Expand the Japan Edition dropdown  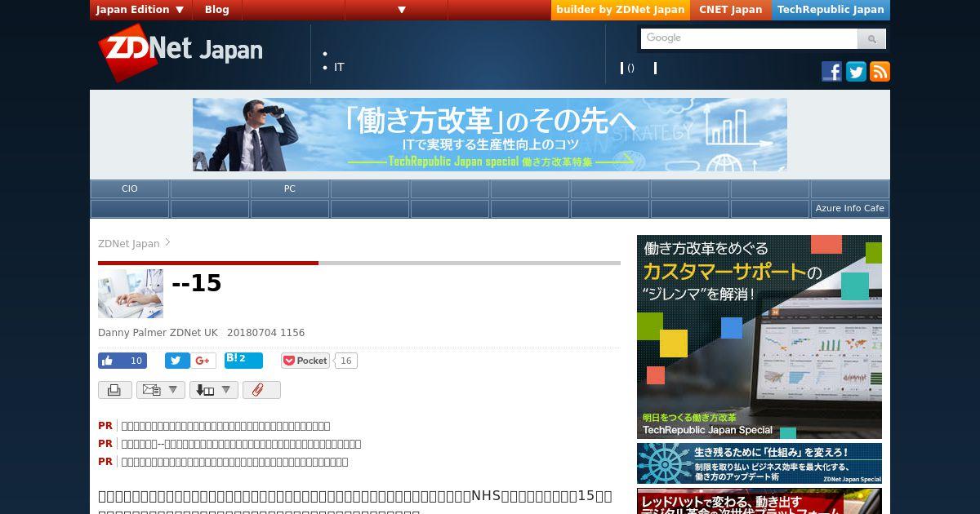tap(141, 10)
